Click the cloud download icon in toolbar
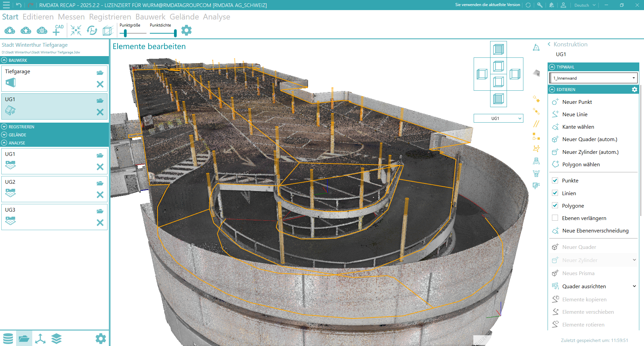The image size is (644, 346). [x=10, y=31]
